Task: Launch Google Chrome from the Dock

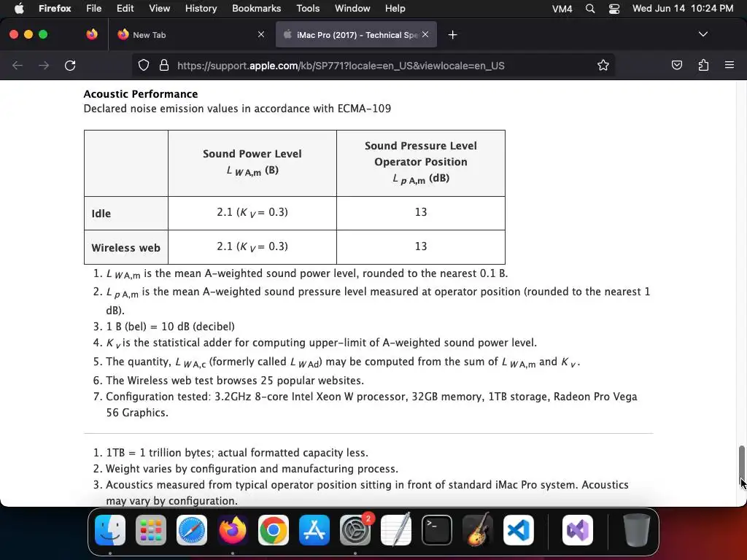Action: pos(274,530)
